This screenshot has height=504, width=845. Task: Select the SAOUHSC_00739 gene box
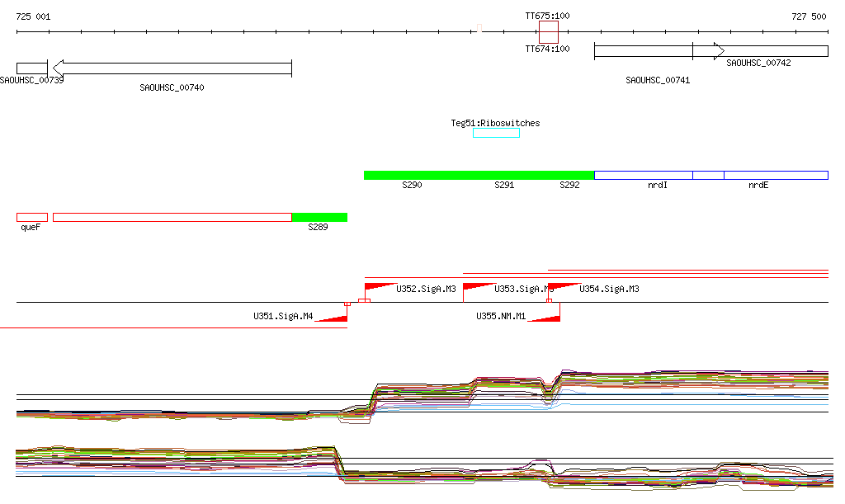(32, 68)
